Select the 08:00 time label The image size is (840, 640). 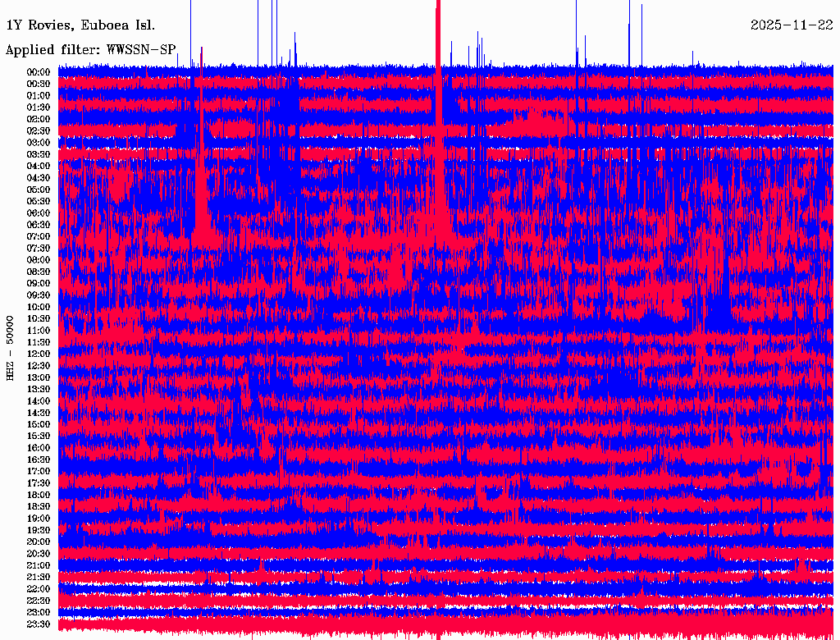tap(39, 260)
